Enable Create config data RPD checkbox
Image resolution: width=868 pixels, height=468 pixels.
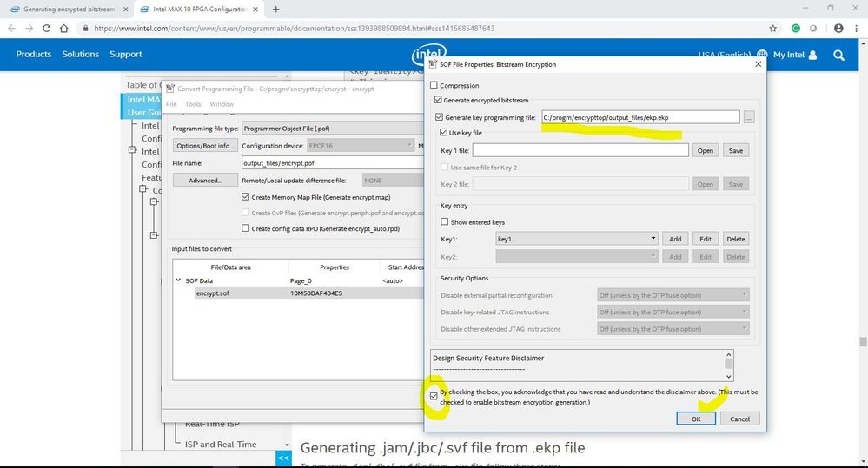coord(245,228)
